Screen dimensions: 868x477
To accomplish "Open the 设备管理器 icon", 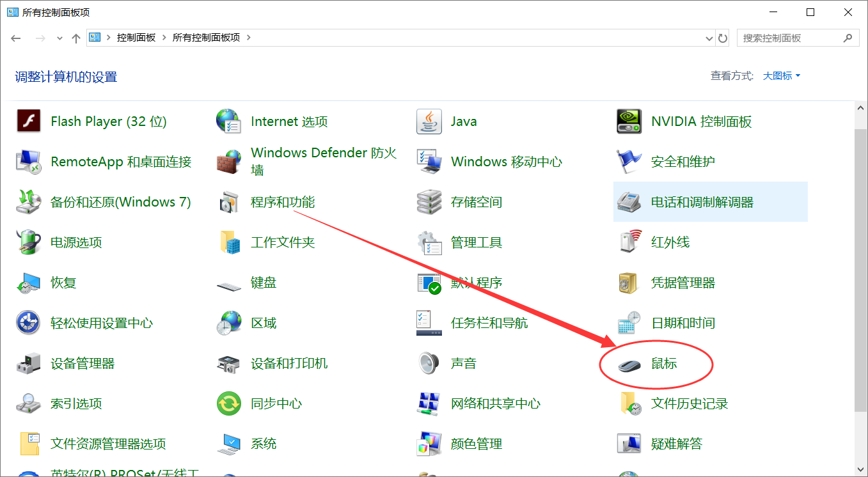I will 29,363.
